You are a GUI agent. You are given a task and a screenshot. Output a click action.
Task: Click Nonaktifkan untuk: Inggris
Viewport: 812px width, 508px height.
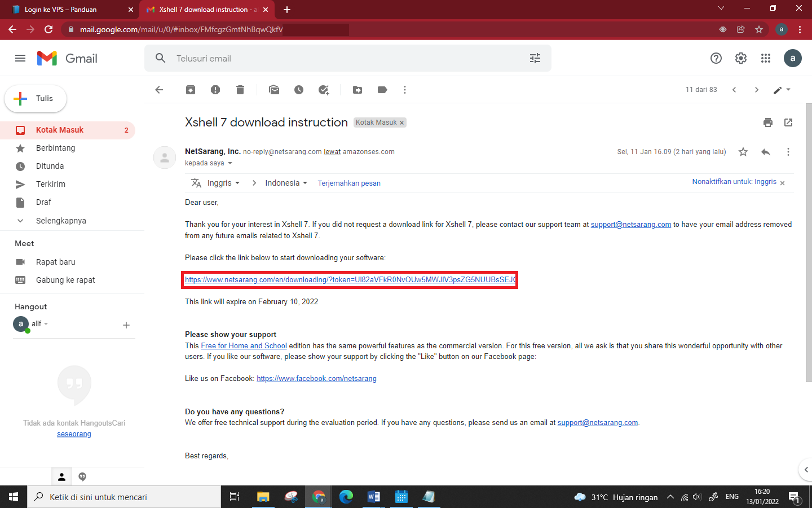734,182
